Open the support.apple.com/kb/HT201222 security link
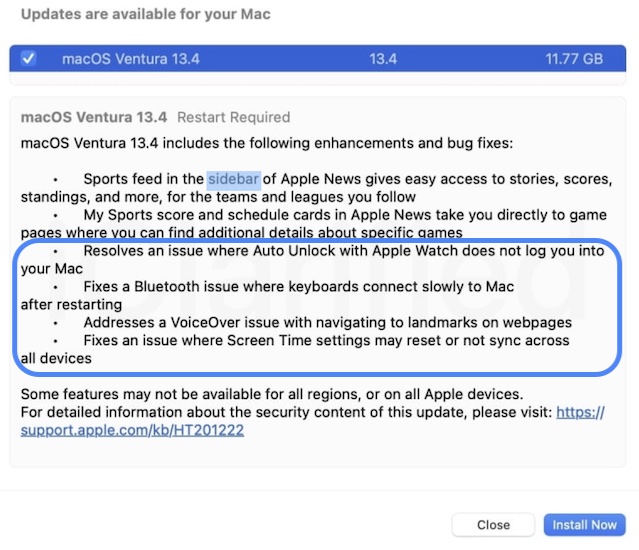Image resolution: width=639 pixels, height=550 pixels. (x=132, y=430)
